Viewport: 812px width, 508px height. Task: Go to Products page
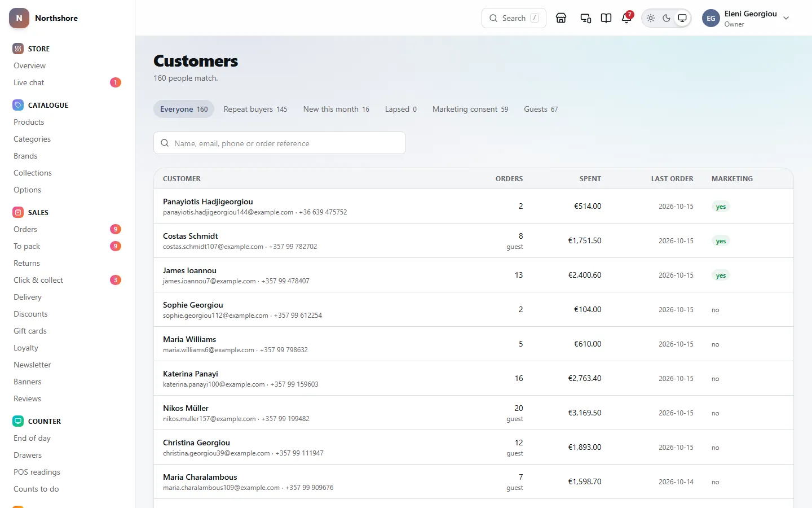click(67, 122)
